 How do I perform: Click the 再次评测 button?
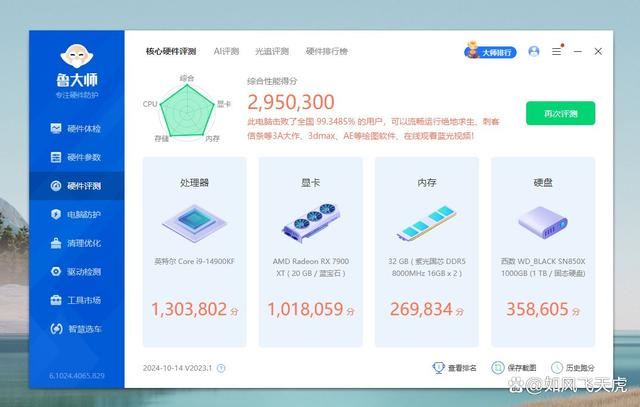tap(560, 113)
